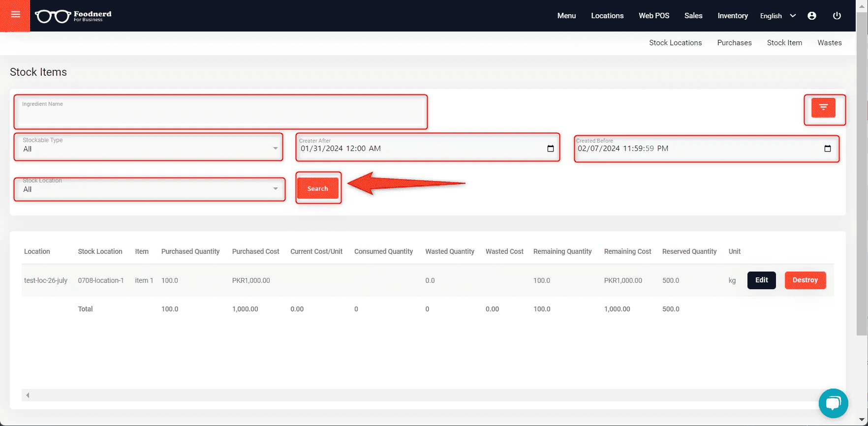This screenshot has width=868, height=426.
Task: Switch to the Wastes tab
Action: tap(830, 43)
